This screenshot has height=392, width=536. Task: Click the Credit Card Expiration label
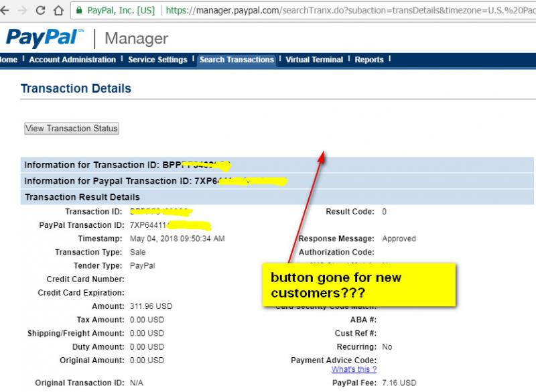(81, 293)
